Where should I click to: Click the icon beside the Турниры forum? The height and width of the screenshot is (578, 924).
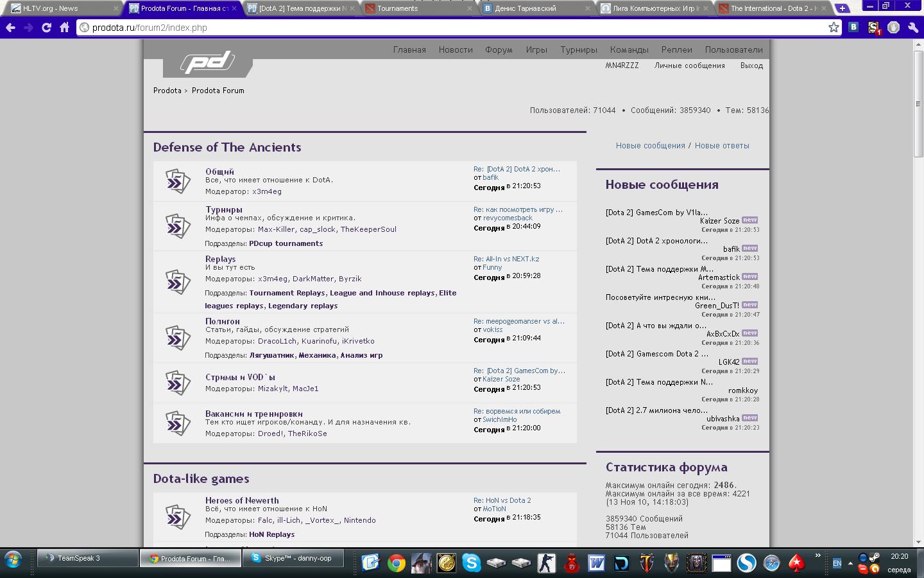click(x=178, y=226)
